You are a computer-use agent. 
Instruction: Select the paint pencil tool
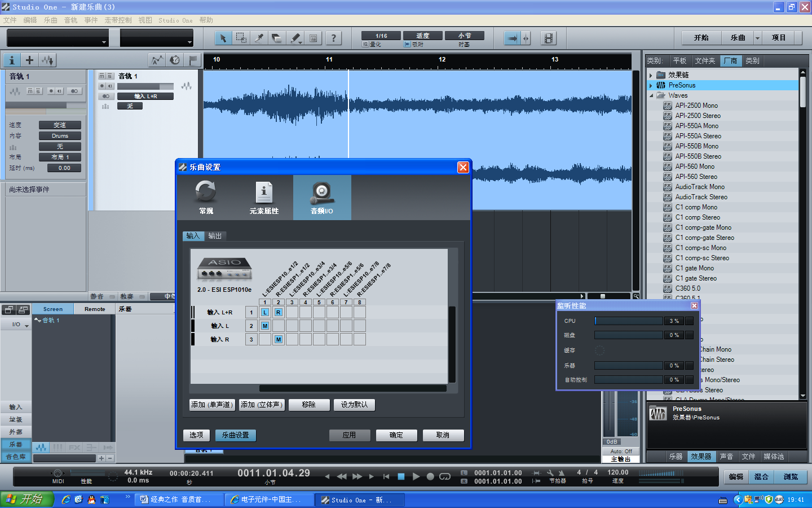(x=294, y=38)
